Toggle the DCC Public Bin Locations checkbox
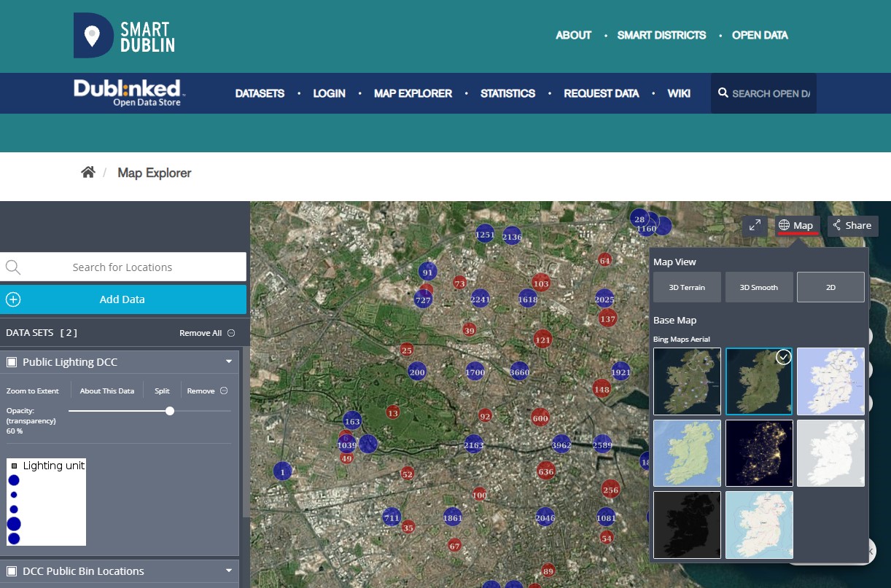The width and height of the screenshot is (891, 588). click(12, 571)
